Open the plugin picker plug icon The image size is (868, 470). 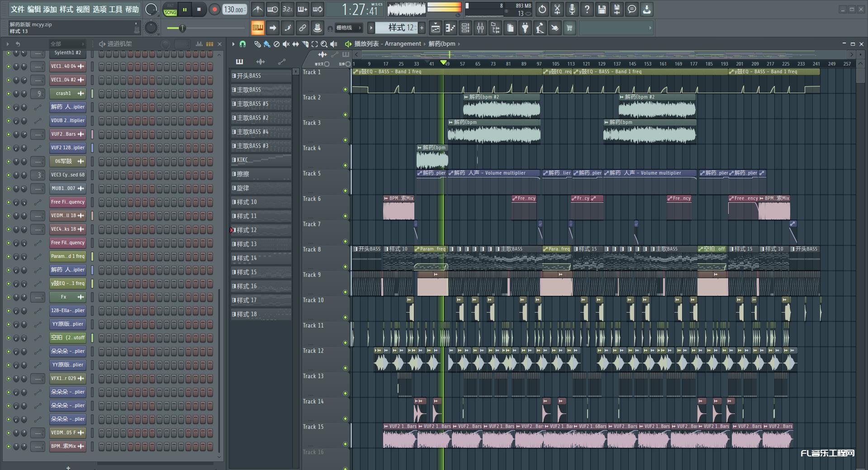tap(525, 28)
